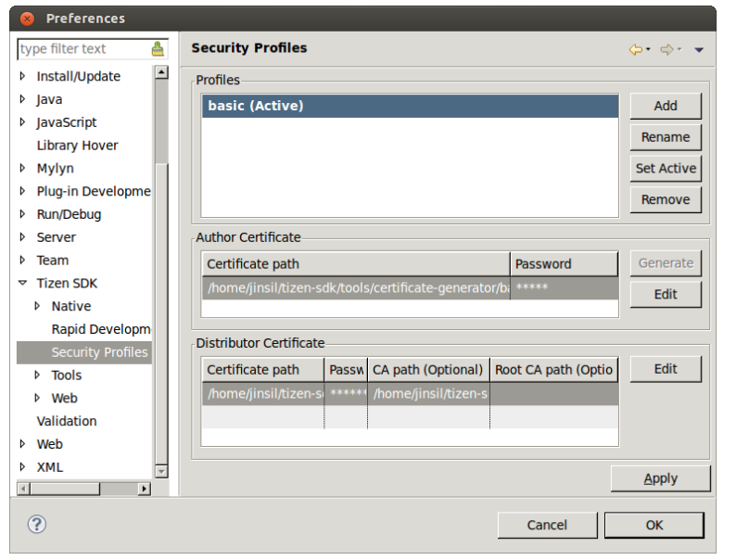Screen dimensions: 736x560
Task: Collapse the Tizen SDK tree node
Action: click(23, 284)
